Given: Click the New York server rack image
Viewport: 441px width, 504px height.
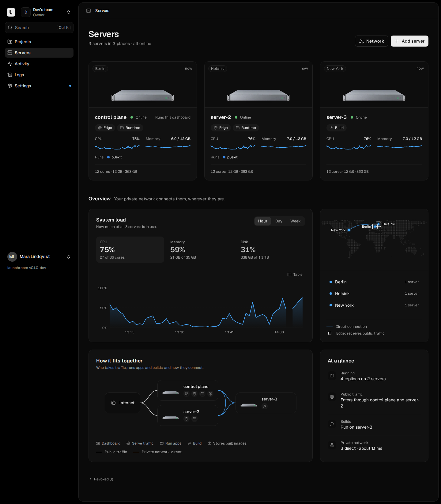Looking at the screenshot, I should click(374, 95).
